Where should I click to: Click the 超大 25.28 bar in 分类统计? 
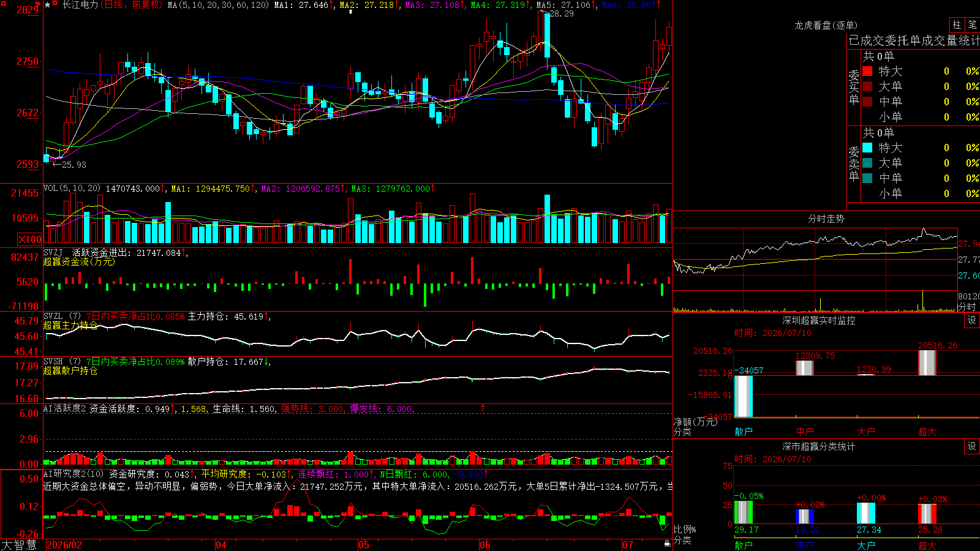point(927,514)
